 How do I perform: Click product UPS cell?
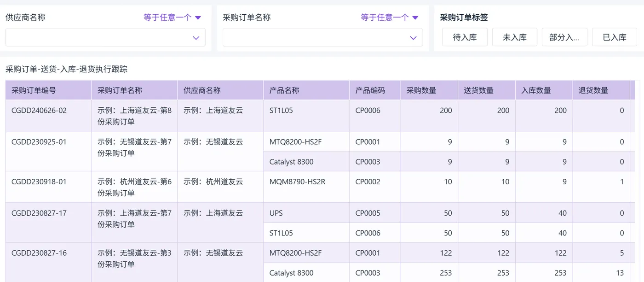click(306, 213)
